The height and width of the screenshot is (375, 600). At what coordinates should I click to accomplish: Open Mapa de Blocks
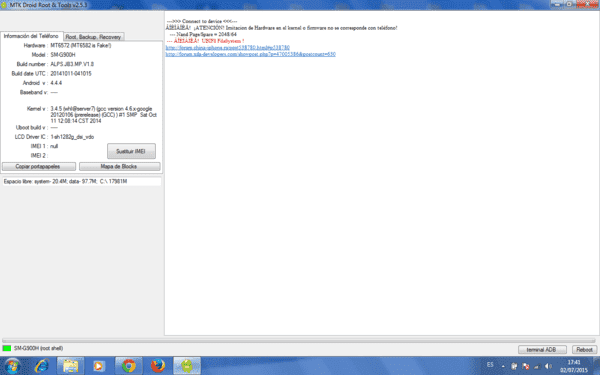119,166
